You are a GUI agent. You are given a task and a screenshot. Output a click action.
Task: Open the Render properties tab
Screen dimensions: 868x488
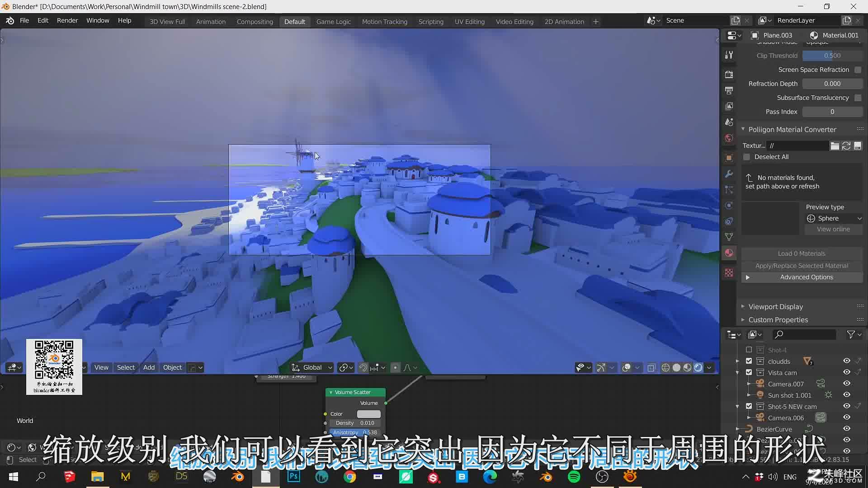[729, 74]
